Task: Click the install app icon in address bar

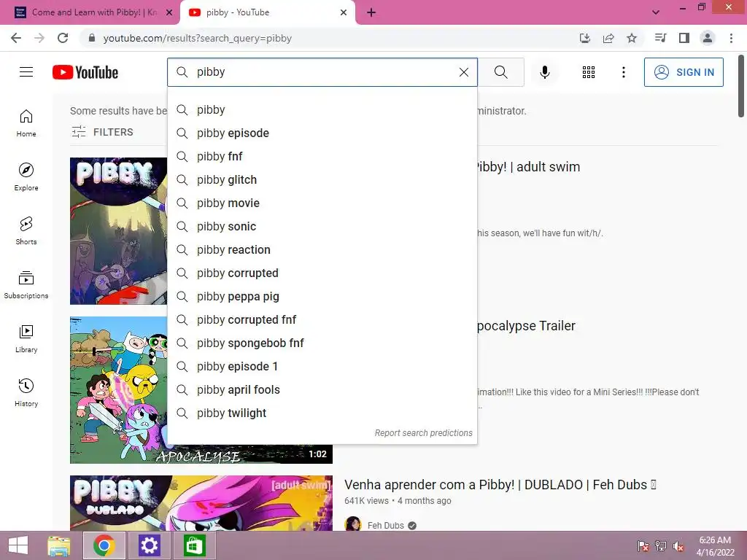Action: 584,38
